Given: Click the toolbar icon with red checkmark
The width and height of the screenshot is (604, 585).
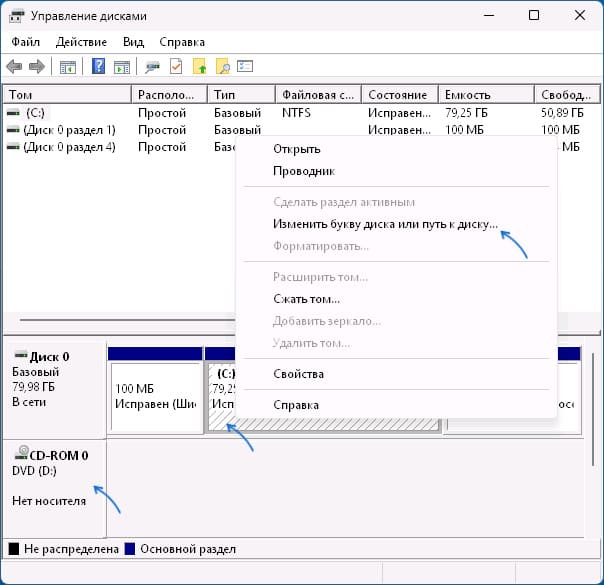Looking at the screenshot, I should pos(176,67).
